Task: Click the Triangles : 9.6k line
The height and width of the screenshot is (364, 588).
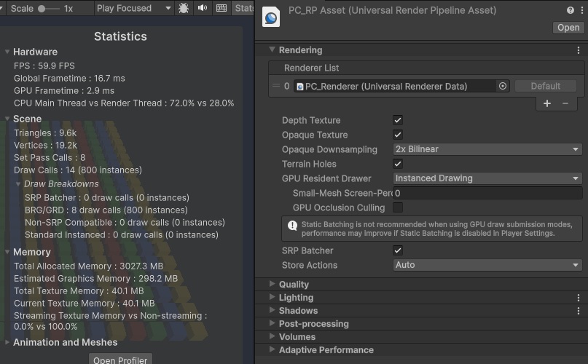Action: tap(45, 133)
